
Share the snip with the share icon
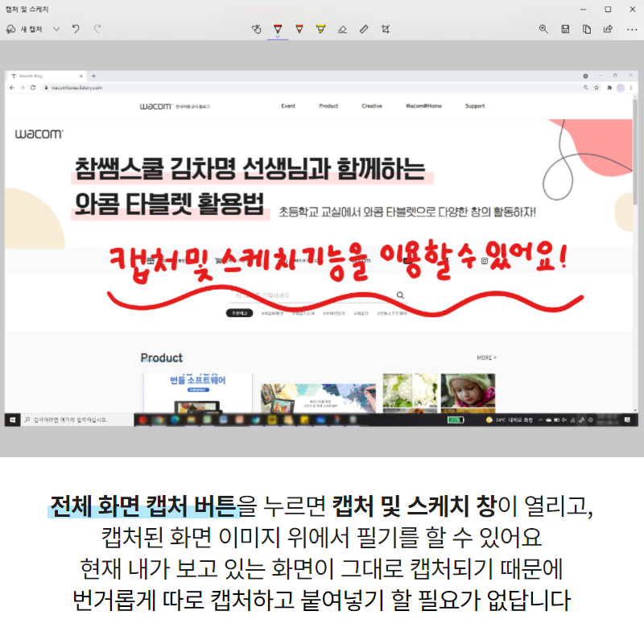coord(608,29)
